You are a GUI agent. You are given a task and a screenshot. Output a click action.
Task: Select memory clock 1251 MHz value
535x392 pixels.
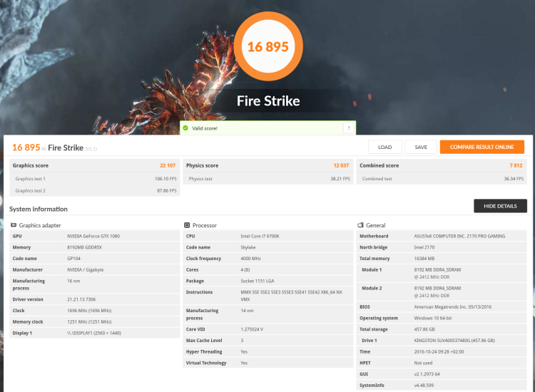89,321
